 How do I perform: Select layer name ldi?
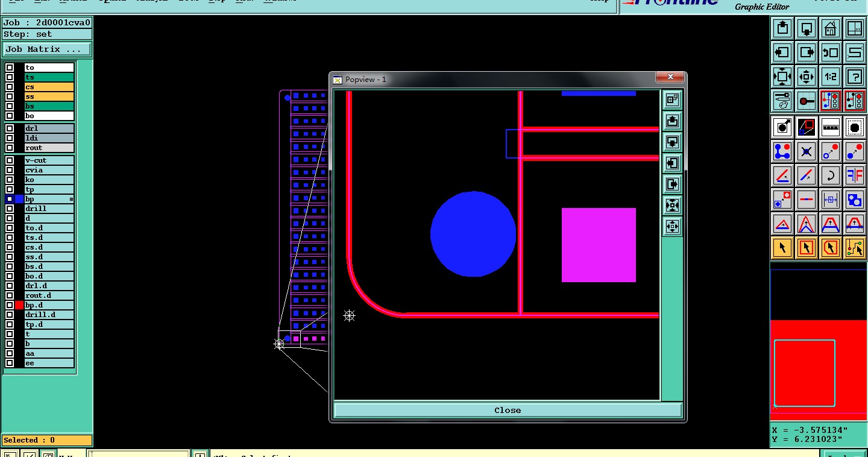pyautogui.click(x=49, y=138)
